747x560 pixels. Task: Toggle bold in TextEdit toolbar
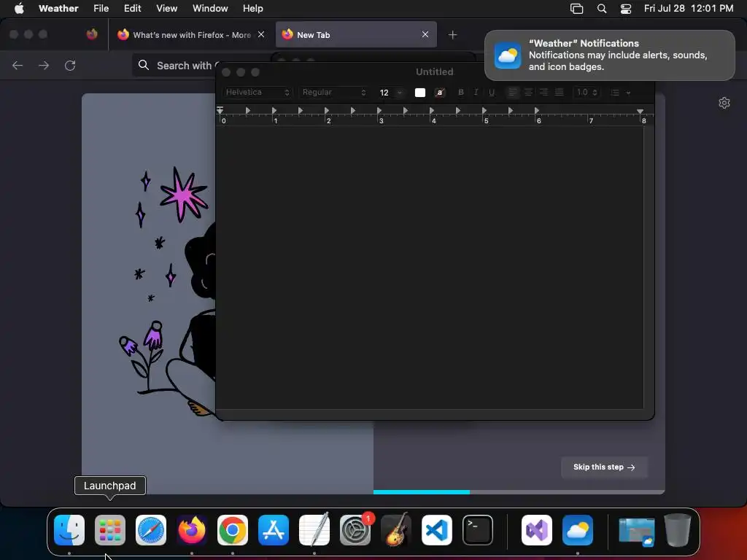(x=461, y=93)
